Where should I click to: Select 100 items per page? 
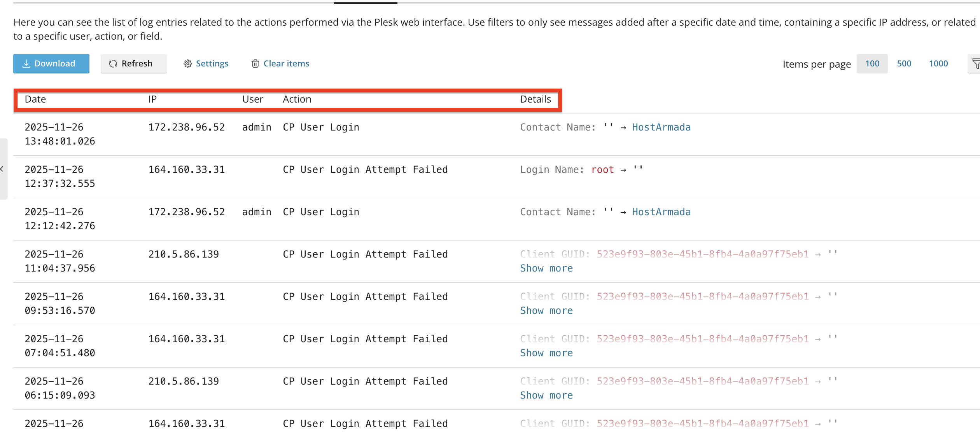point(872,64)
